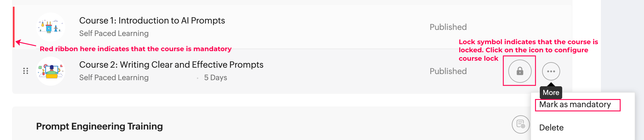This screenshot has height=140, width=644.
Task: Select the Prompt Engineering Training heading
Action: pos(99,126)
